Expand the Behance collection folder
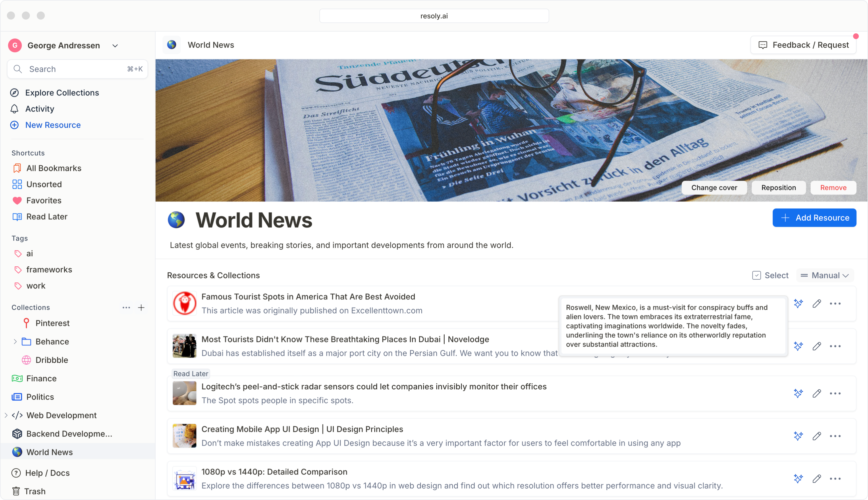 pyautogui.click(x=15, y=342)
